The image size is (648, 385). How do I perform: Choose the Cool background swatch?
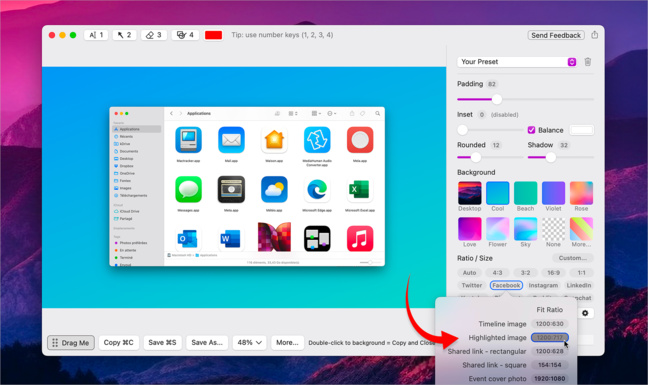pos(498,193)
